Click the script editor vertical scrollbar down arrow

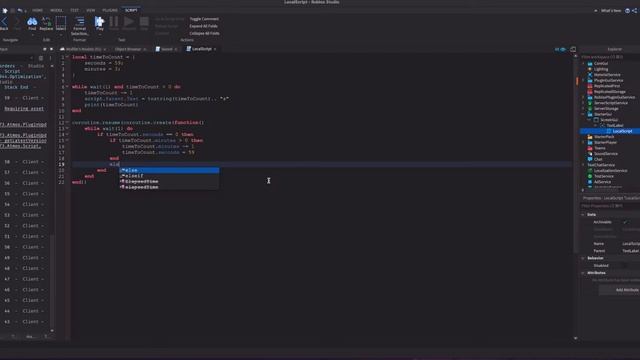[576, 338]
